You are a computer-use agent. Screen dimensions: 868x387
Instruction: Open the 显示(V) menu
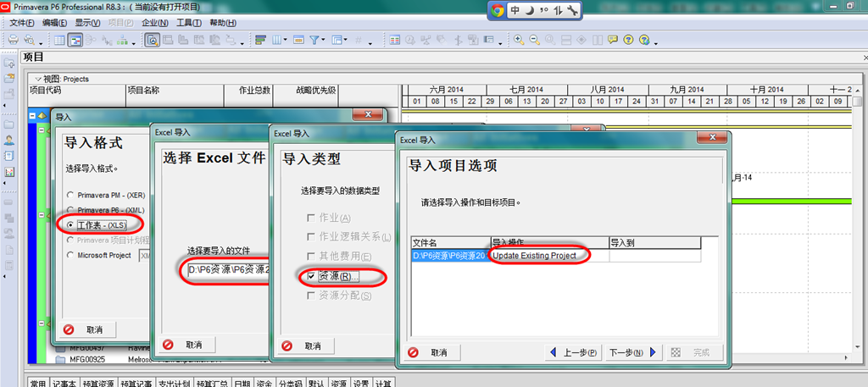(87, 23)
